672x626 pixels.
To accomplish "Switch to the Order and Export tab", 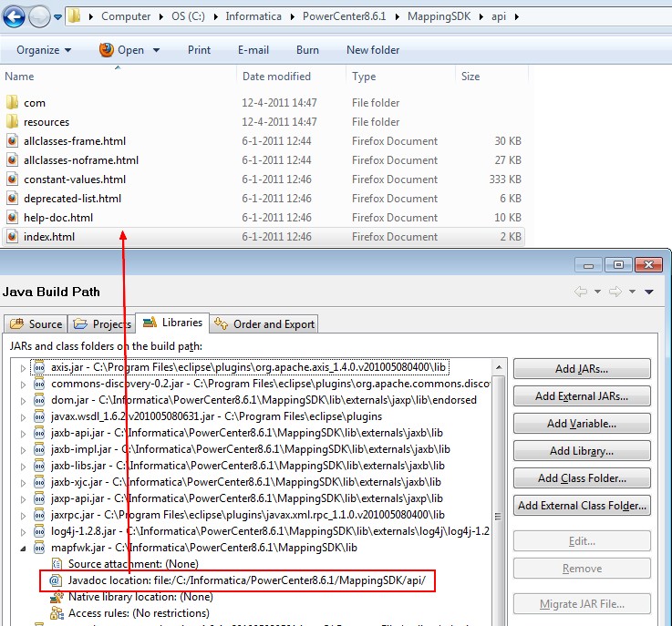I will coord(264,323).
